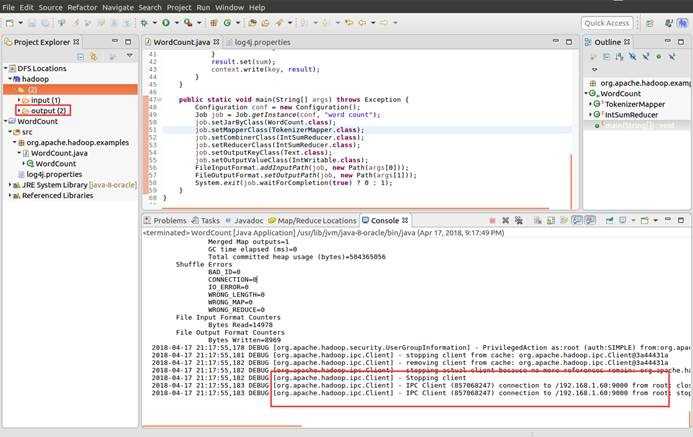The width and height of the screenshot is (693, 437).
Task: Click the New file toolbar icon
Action: (10, 23)
